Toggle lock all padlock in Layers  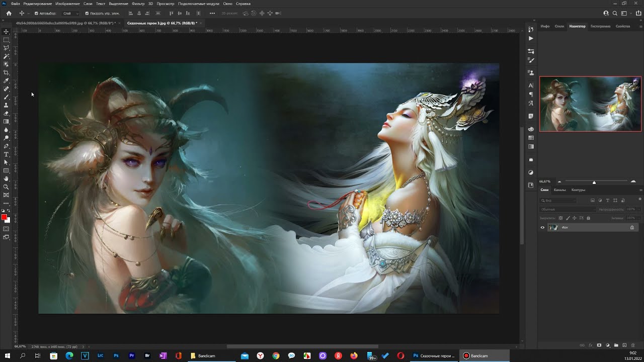(x=588, y=218)
